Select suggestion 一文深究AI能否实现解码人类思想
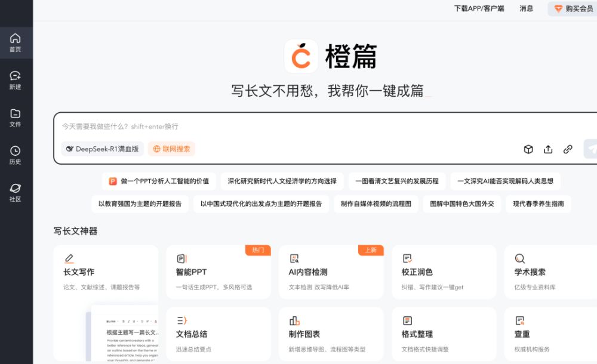The height and width of the screenshot is (364, 597). click(505, 181)
